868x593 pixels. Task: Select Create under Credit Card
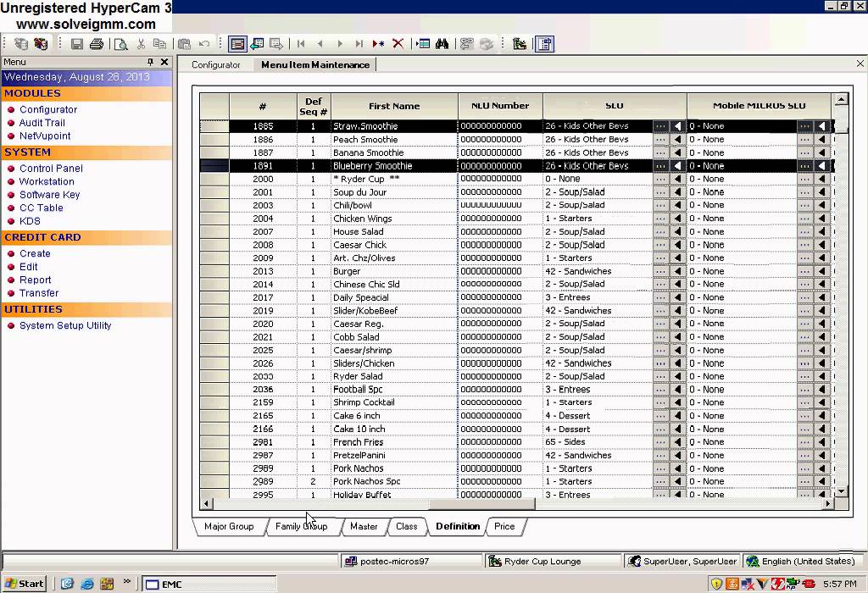click(x=35, y=253)
